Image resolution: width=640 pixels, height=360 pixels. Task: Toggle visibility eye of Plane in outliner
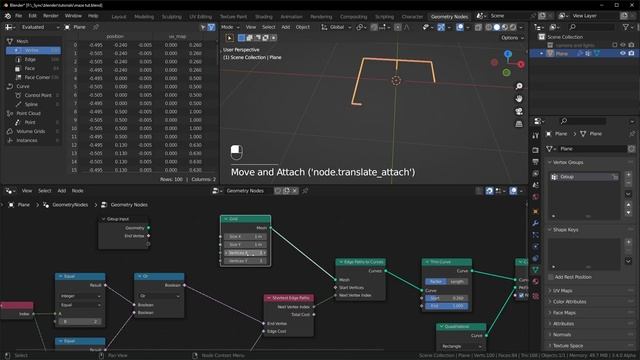(x=623, y=53)
